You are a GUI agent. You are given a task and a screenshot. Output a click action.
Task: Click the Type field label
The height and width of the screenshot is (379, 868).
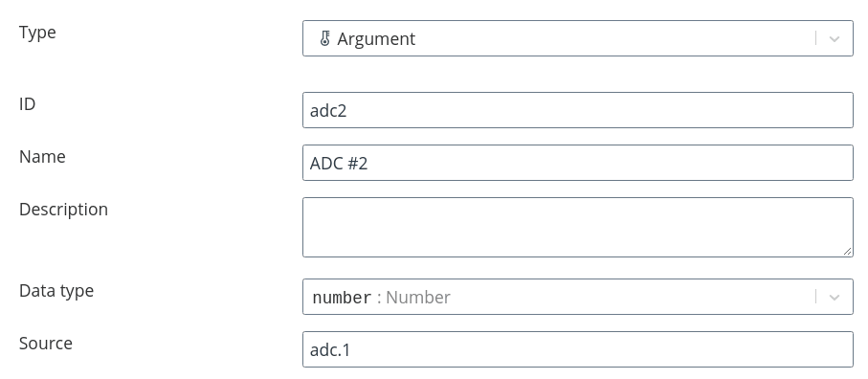coord(37,33)
